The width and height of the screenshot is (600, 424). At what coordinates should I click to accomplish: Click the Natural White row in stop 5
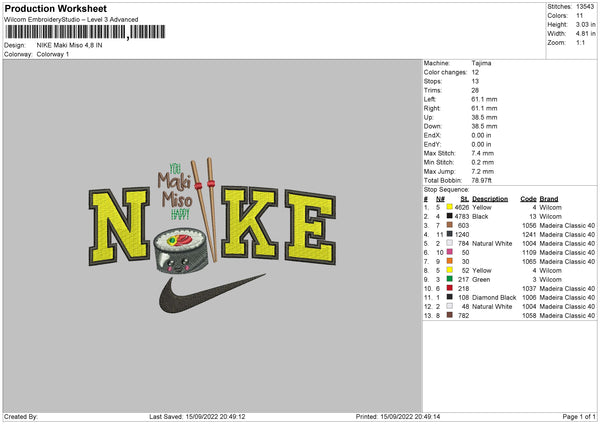(509, 243)
